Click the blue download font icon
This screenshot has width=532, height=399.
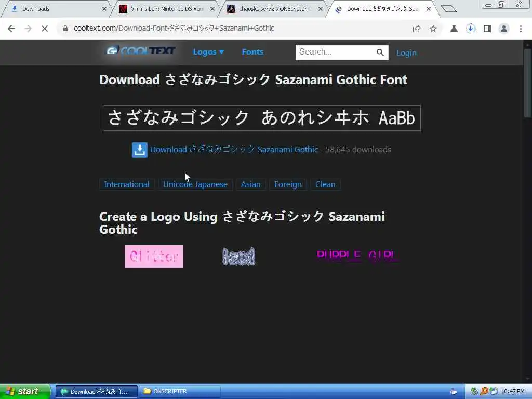[x=139, y=150]
